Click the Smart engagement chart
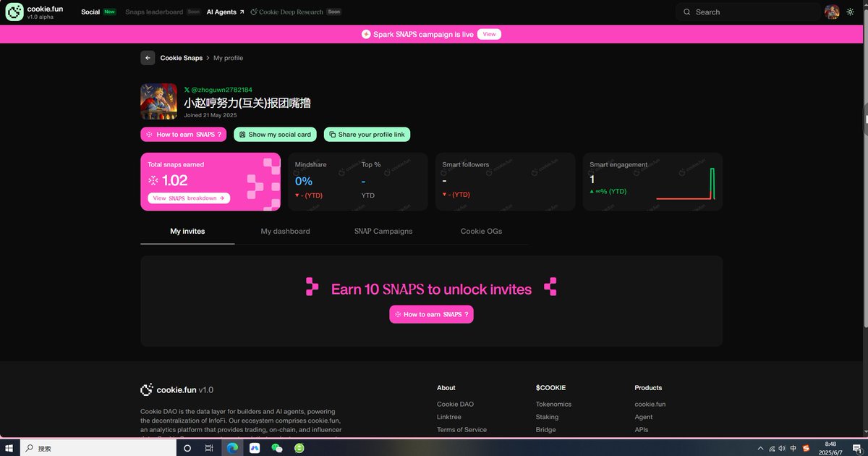Image resolution: width=868 pixels, height=456 pixels. (x=686, y=184)
